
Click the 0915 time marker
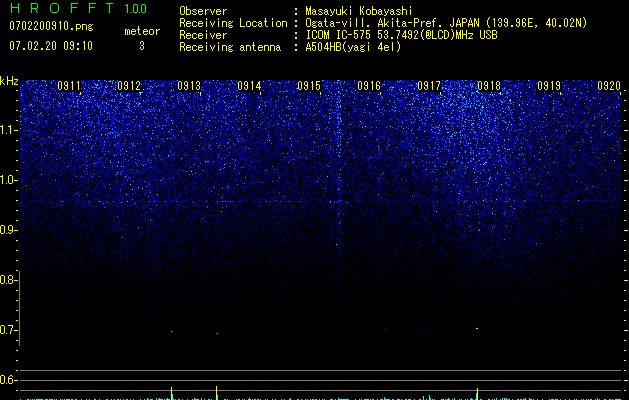tap(309, 86)
